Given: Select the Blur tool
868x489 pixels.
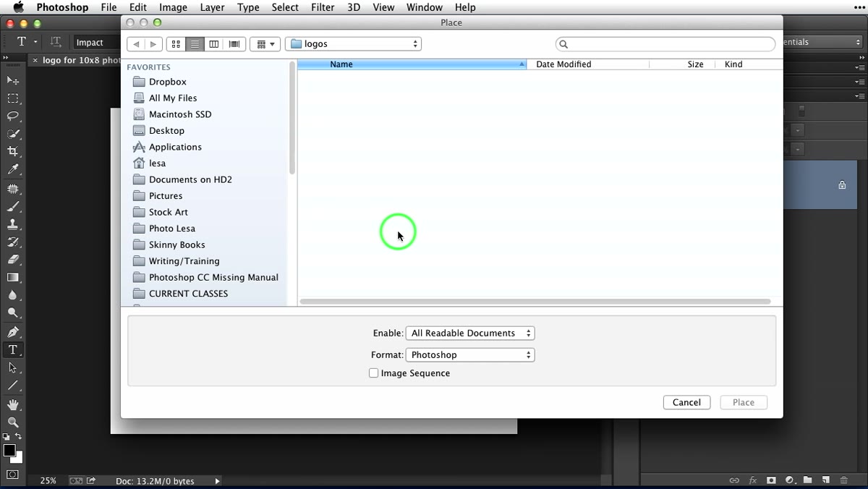Looking at the screenshot, I should click(x=13, y=295).
